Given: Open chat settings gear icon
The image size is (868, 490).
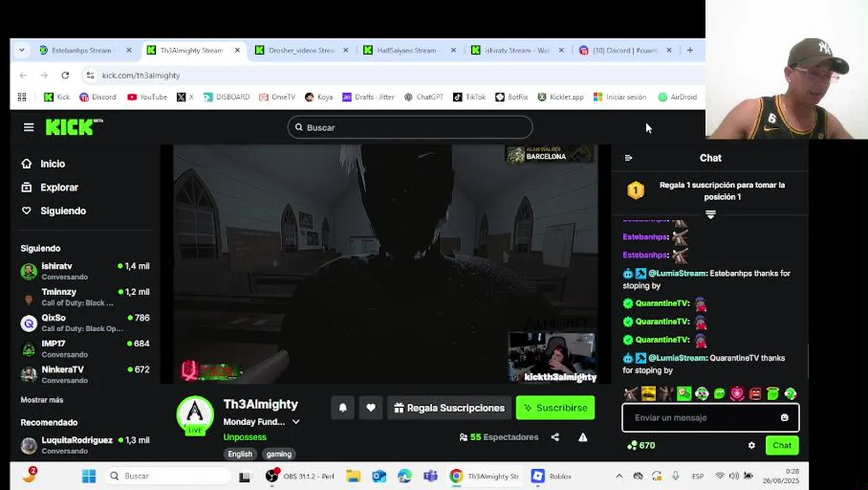Looking at the screenshot, I should pyautogui.click(x=752, y=446).
